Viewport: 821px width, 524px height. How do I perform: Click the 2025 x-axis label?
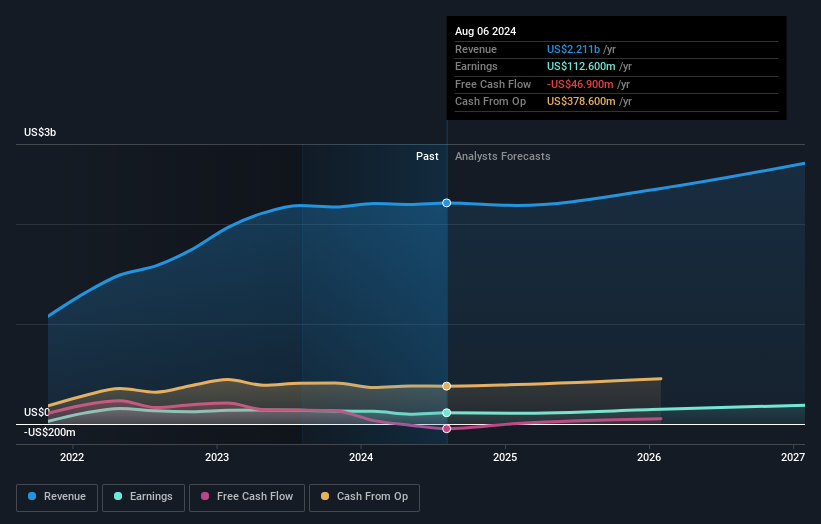505,457
